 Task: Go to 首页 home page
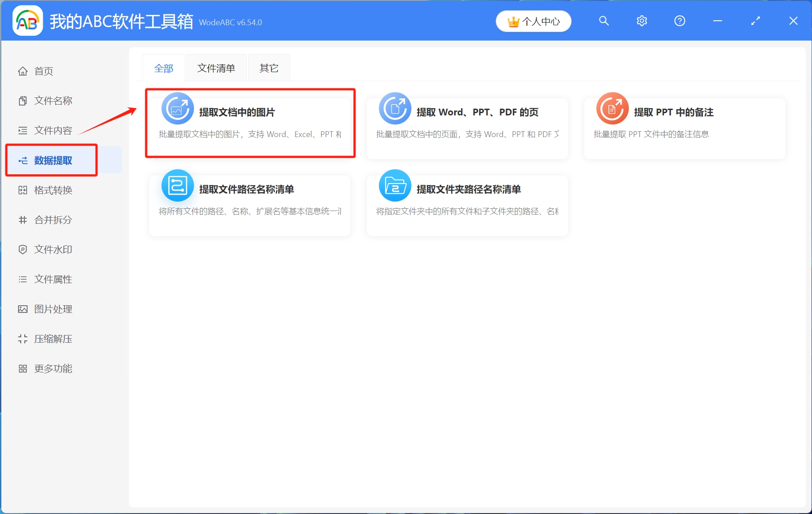coord(43,71)
